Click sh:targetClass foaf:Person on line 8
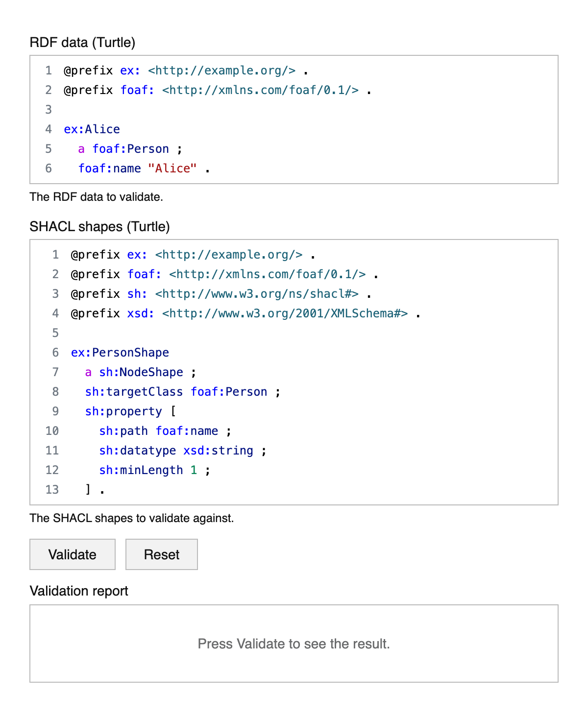This screenshot has width=588, height=716. click(x=181, y=391)
